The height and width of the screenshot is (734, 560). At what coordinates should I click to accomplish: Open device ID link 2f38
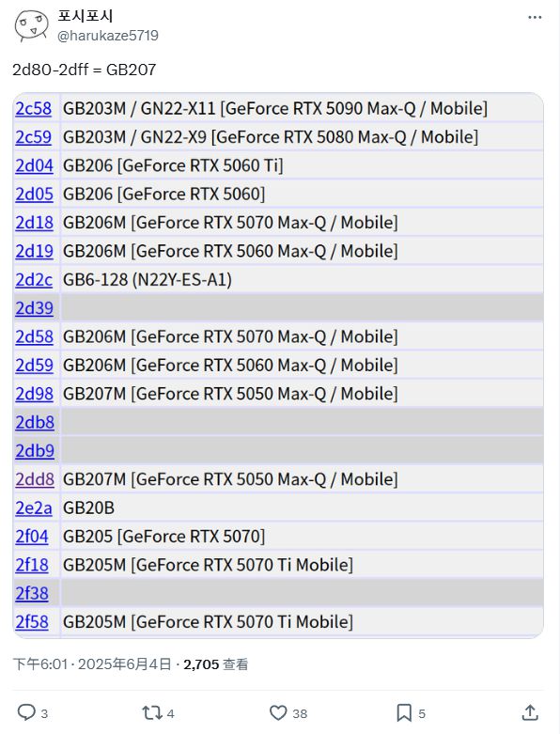(x=32, y=594)
